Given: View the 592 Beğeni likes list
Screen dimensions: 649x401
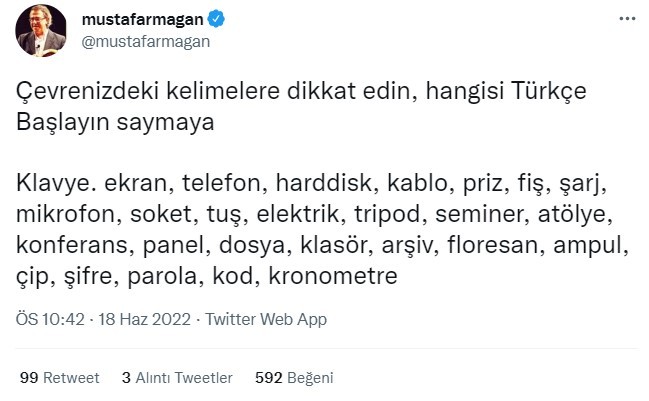Looking at the screenshot, I should point(294,378).
